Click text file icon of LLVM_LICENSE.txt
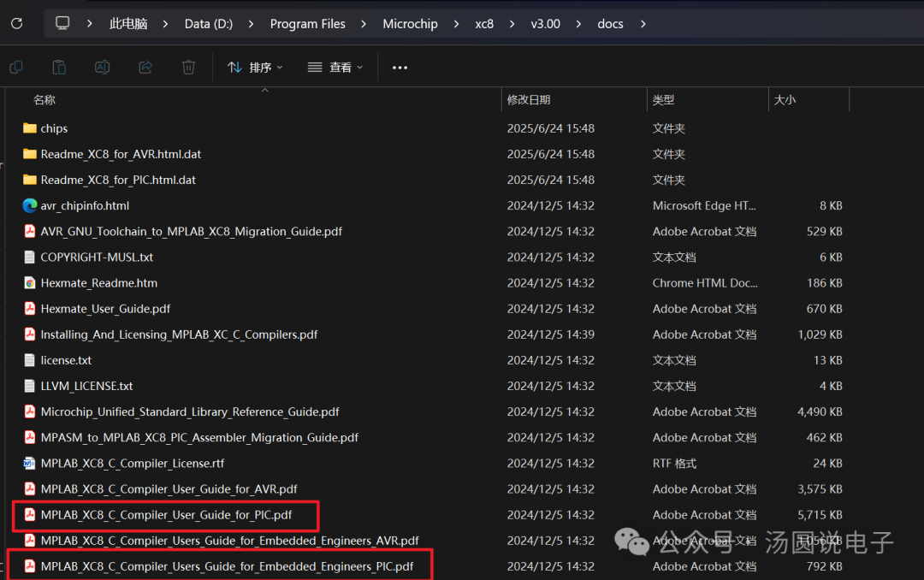The height and width of the screenshot is (580, 924). 29,386
